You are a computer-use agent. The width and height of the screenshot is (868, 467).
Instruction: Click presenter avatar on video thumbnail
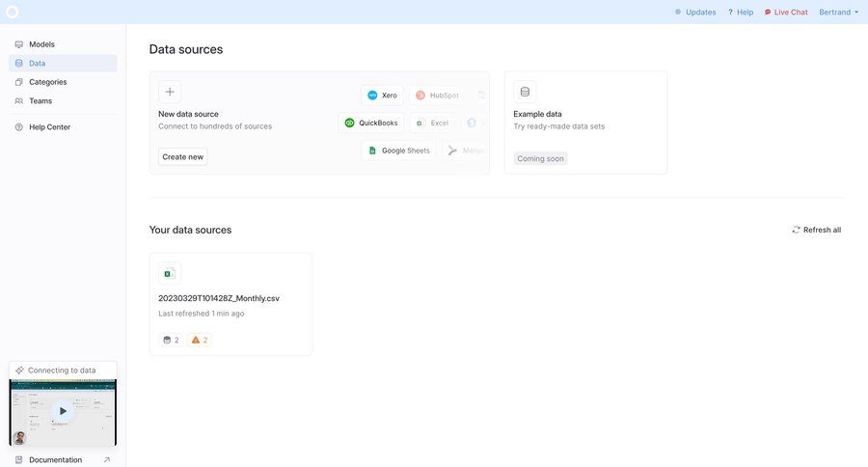[x=19, y=438]
